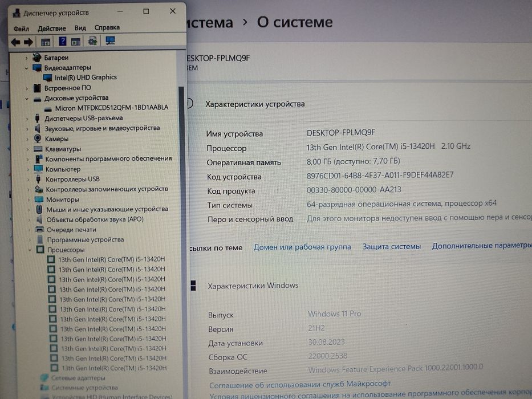The height and width of the screenshot is (399, 532).
Task: Click the 22000.2538 OS build value
Action: [328, 356]
